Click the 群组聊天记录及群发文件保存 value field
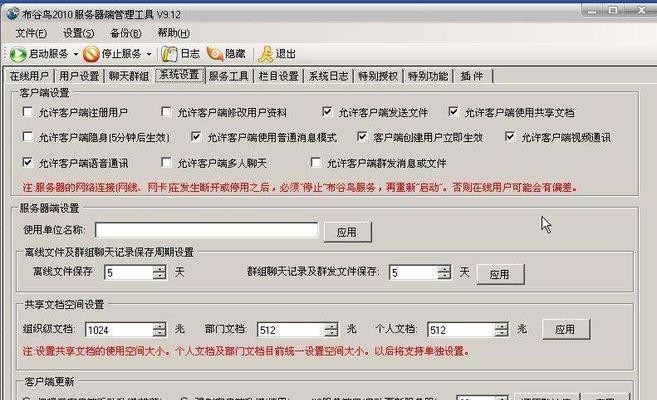Image resolution: width=657 pixels, height=400 pixels. point(413,273)
